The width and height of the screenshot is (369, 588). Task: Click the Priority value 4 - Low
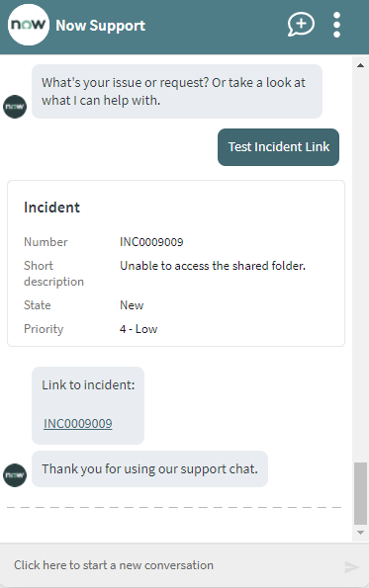[138, 329]
